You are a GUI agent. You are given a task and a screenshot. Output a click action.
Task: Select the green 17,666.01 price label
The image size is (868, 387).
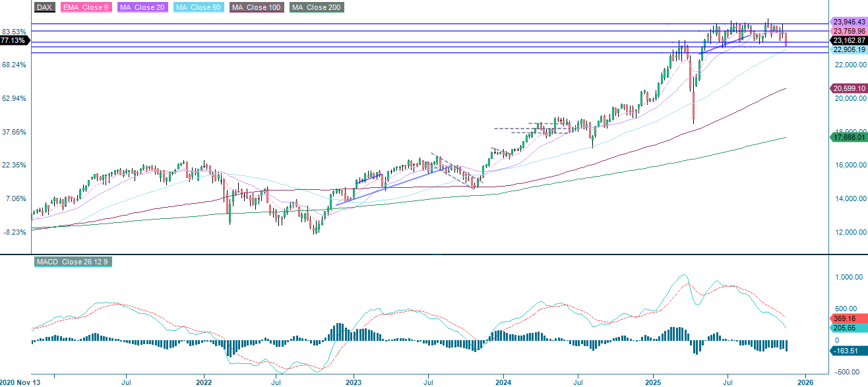point(848,137)
